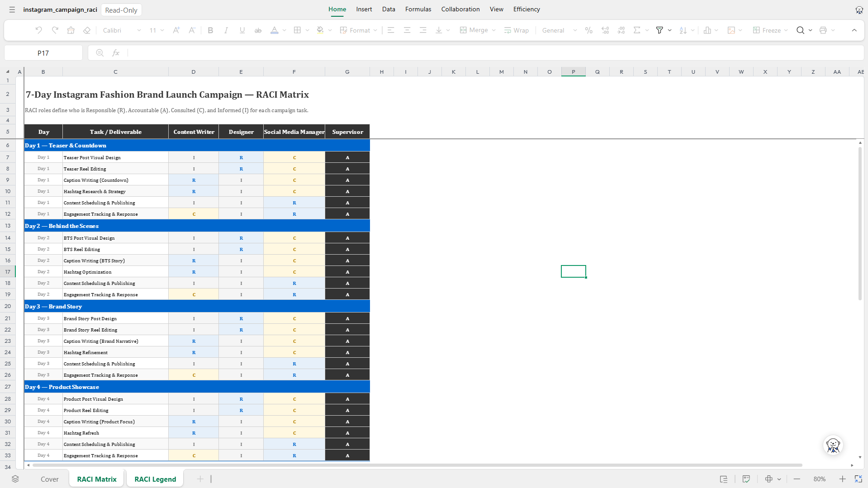Insert an image with the picture icon

click(731, 30)
